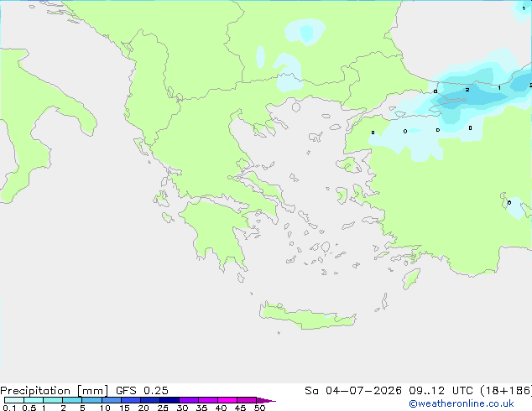532x411 pixels.
Task: Click the 5–10 mm legend color swatch
Action: pyautogui.click(x=91, y=400)
